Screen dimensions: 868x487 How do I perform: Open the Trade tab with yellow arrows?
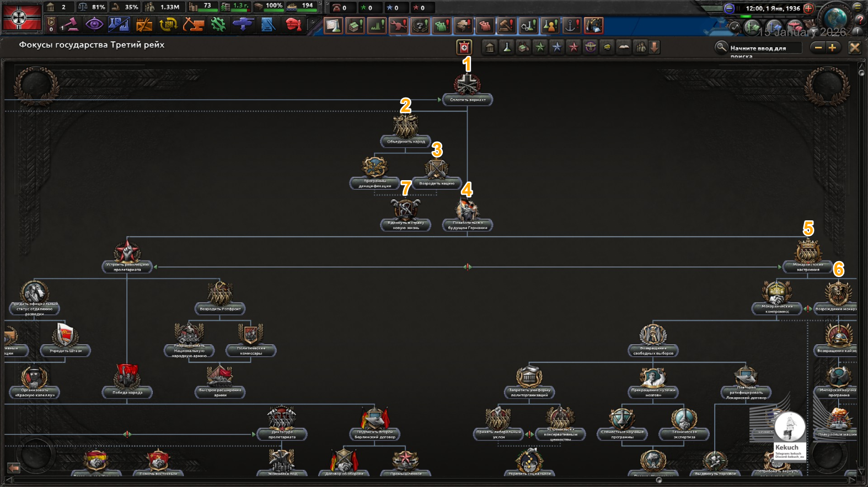169,25
